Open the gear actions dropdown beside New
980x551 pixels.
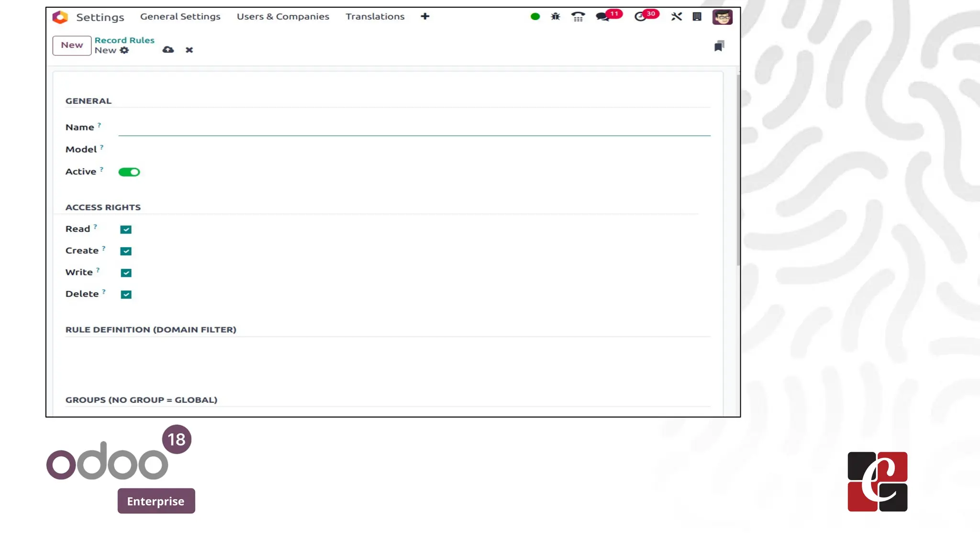pyautogui.click(x=124, y=50)
